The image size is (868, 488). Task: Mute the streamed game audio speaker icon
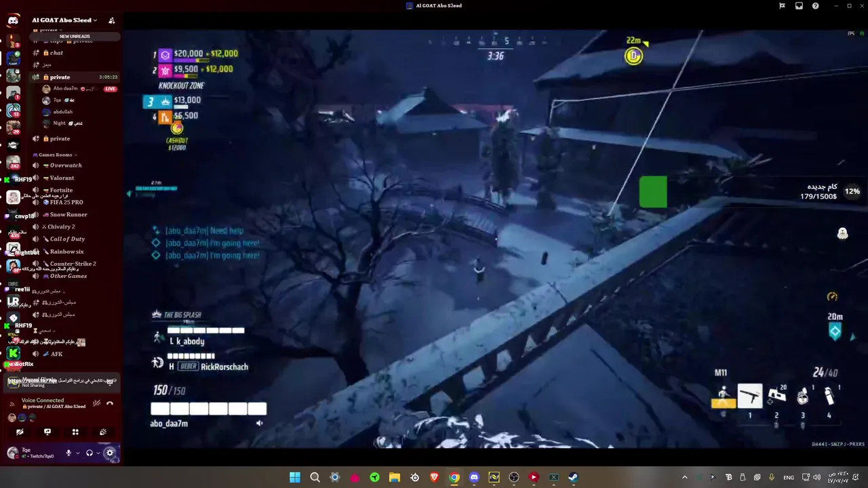[259, 424]
